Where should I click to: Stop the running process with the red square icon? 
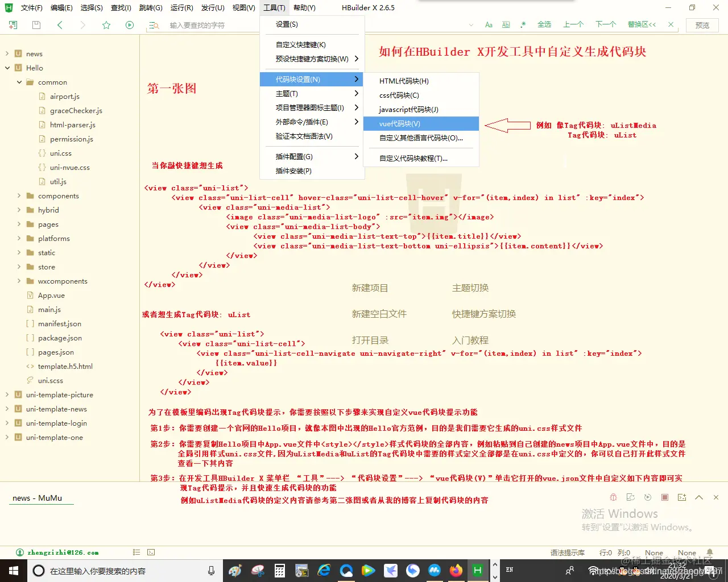(x=664, y=497)
